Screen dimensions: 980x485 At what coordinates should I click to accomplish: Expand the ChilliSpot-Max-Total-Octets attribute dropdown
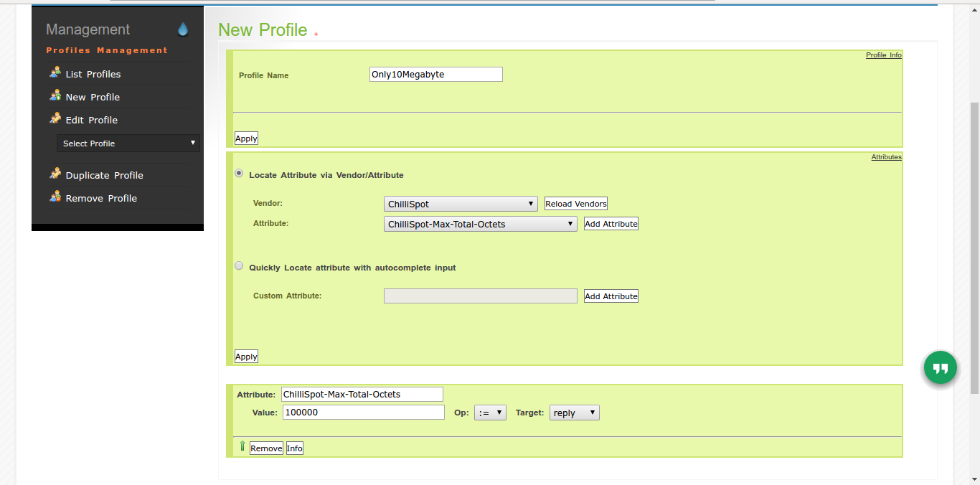click(x=480, y=224)
